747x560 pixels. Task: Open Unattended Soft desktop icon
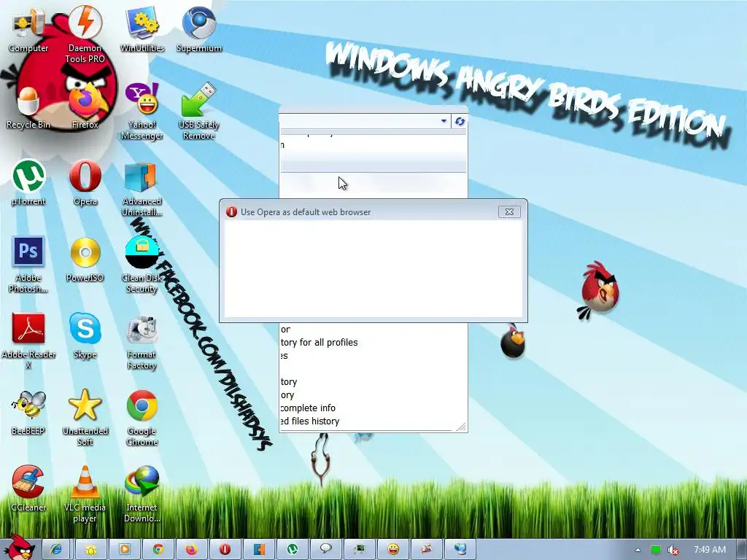coord(85,417)
